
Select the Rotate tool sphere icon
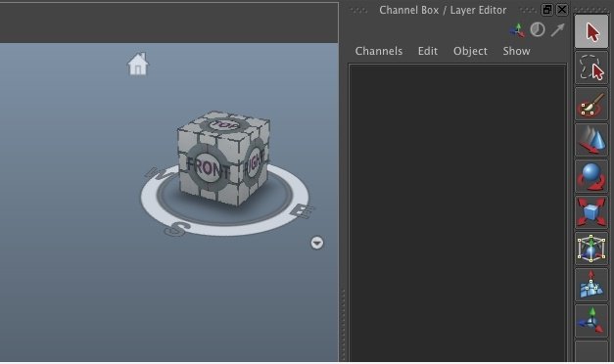pos(591,176)
